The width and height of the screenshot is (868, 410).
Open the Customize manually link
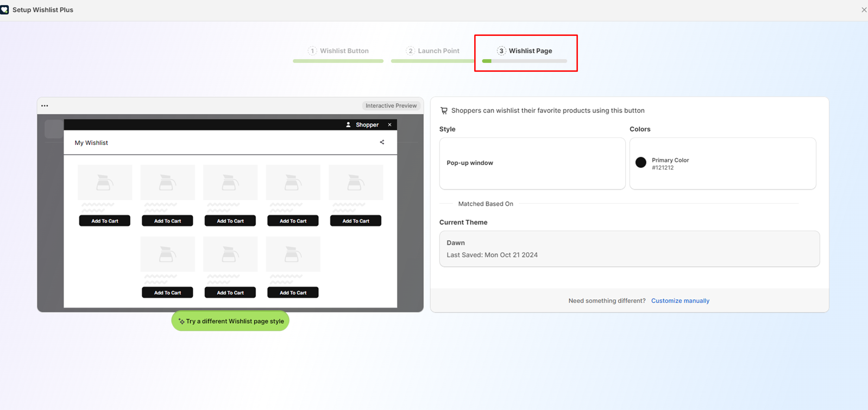[x=680, y=301]
